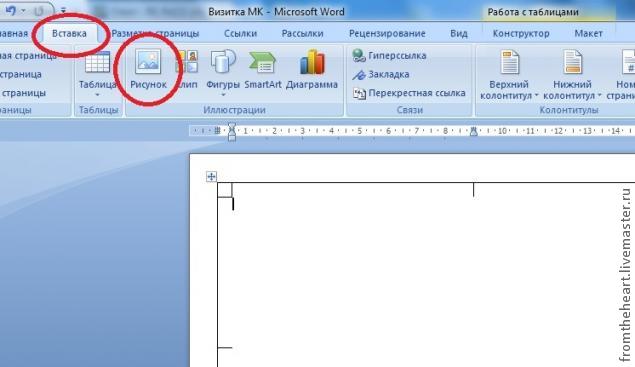Expand the Фигуры dropdown arrow

coord(223,95)
